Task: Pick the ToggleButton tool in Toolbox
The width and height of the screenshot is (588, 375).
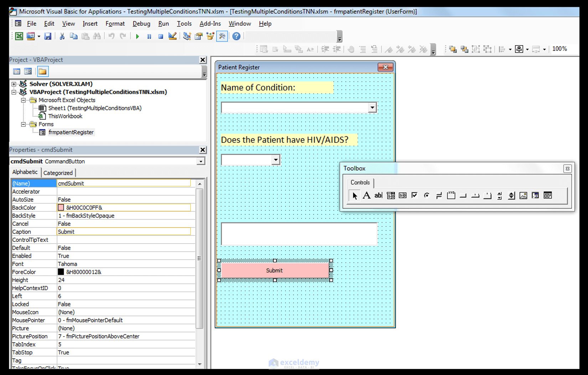Action: (x=439, y=196)
